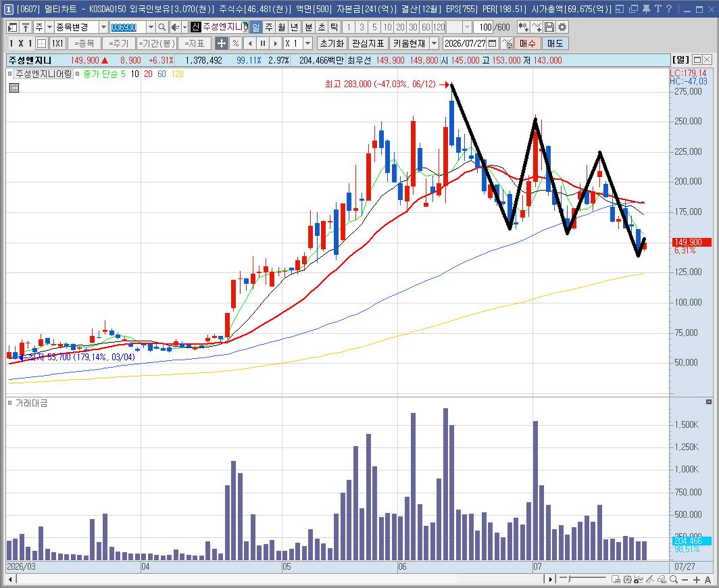Click the stock search magnifier icon

pos(162,28)
